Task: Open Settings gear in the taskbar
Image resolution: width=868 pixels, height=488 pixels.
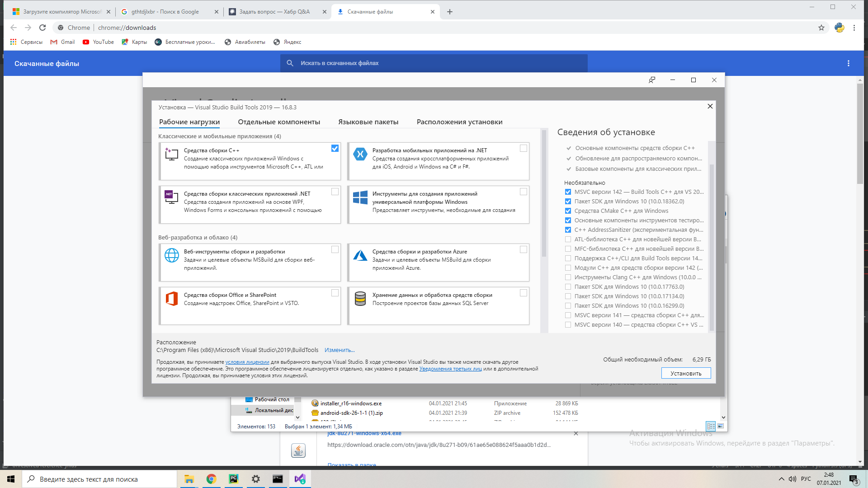Action: 255,479
